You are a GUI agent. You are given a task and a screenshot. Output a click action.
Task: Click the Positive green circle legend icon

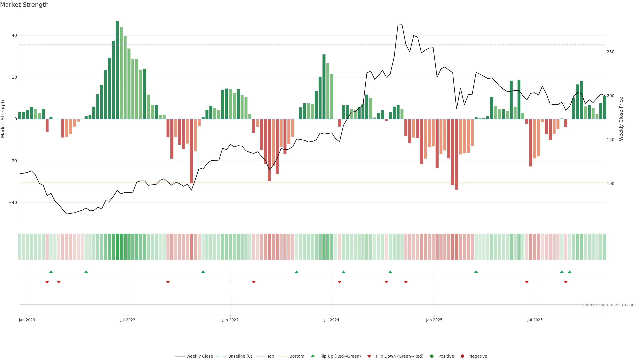pyautogui.click(x=432, y=356)
